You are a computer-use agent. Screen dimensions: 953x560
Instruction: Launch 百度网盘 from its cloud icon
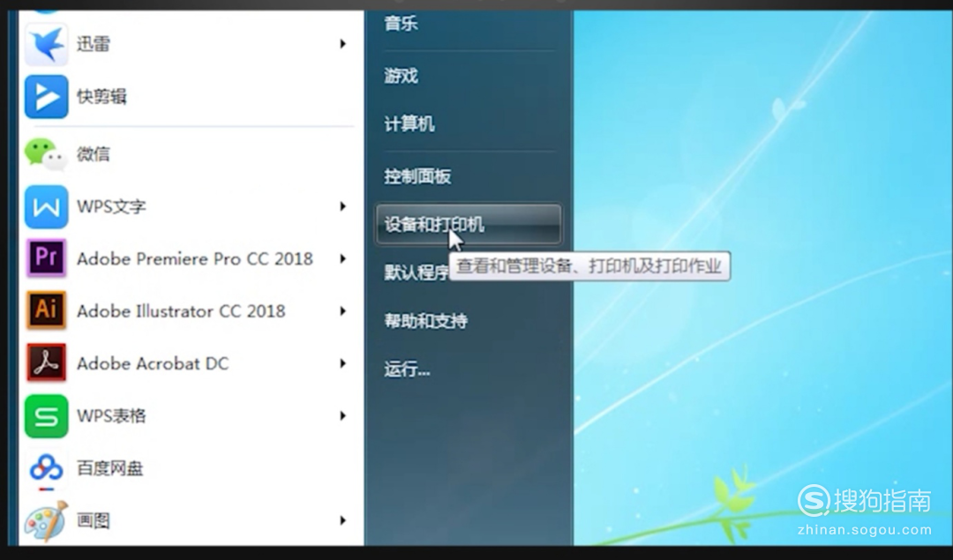click(x=46, y=469)
